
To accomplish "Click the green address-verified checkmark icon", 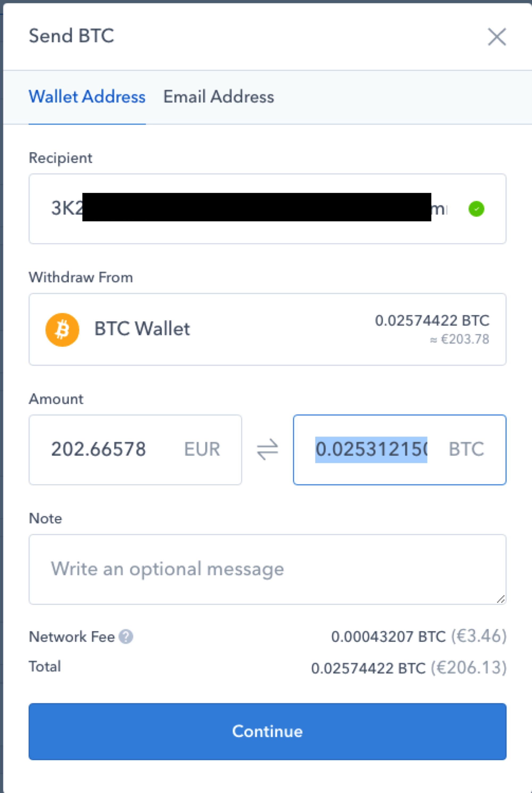I will [476, 208].
